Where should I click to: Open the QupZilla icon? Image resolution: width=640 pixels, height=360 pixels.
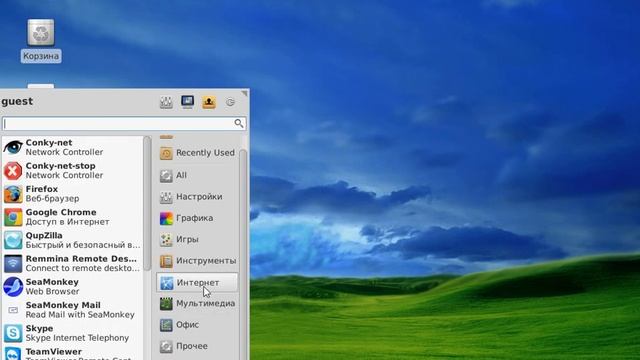pyautogui.click(x=13, y=240)
